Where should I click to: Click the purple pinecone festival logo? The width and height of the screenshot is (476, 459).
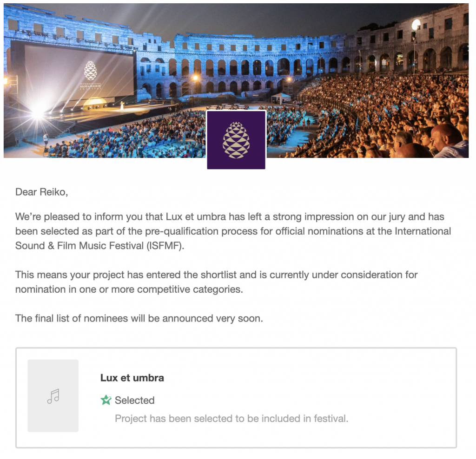tap(236, 140)
